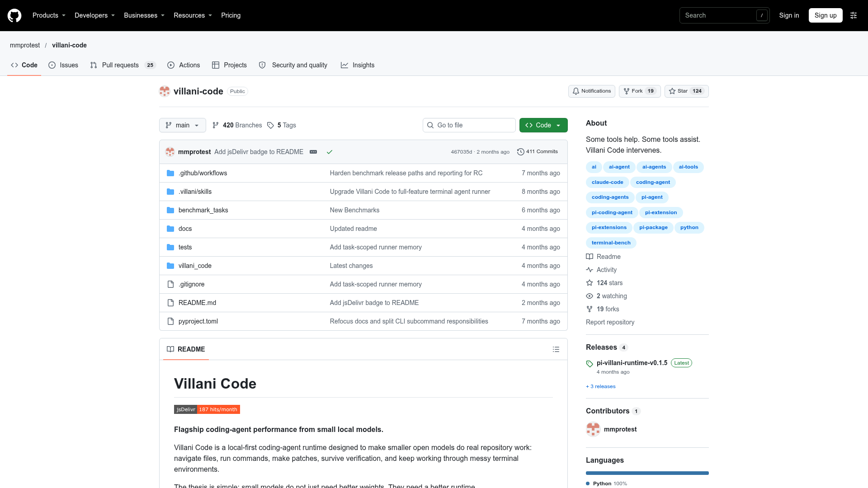Open .villani/skills folder

click(195, 192)
